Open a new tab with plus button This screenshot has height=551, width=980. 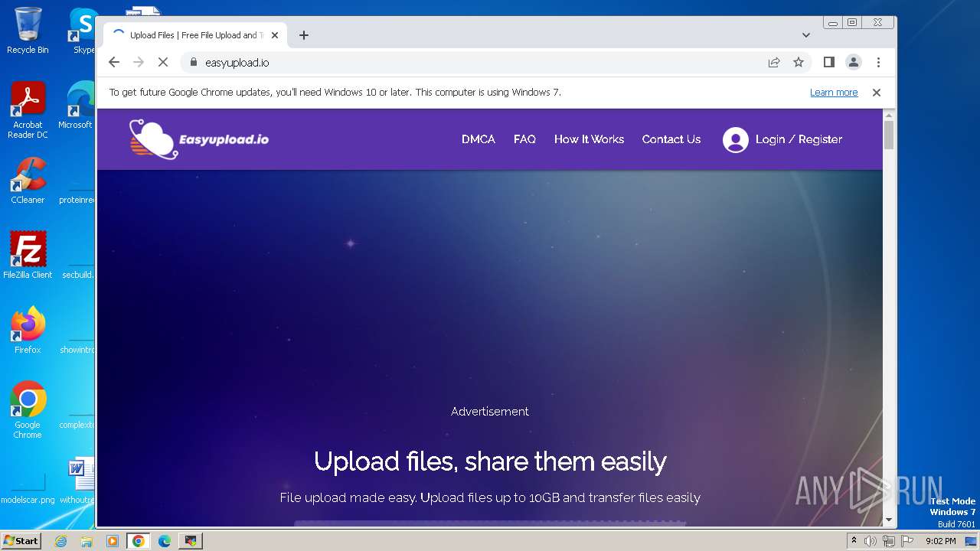coord(304,35)
